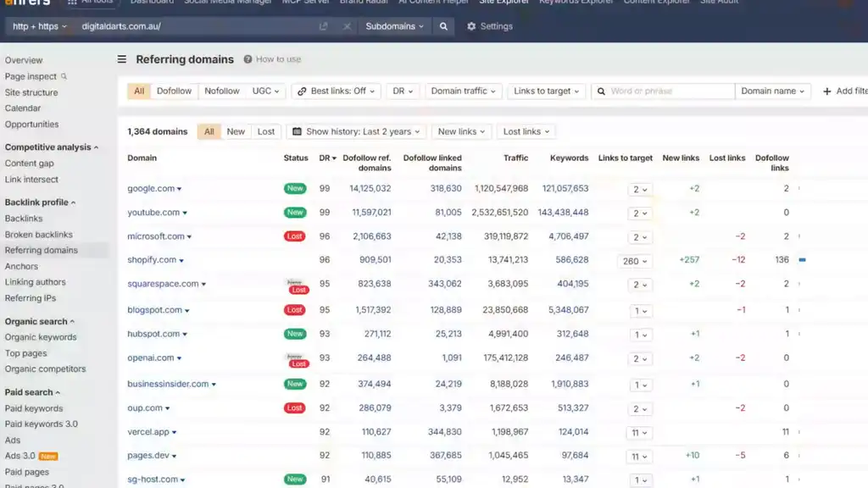Viewport: 868px width, 488px height.
Task: Open Site structure in the sidebar
Action: (31, 92)
